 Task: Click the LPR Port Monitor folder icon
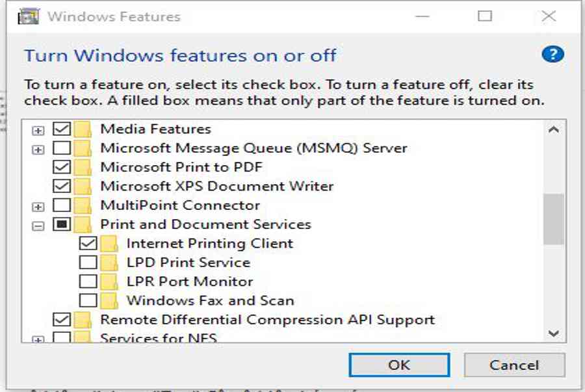[109, 281]
